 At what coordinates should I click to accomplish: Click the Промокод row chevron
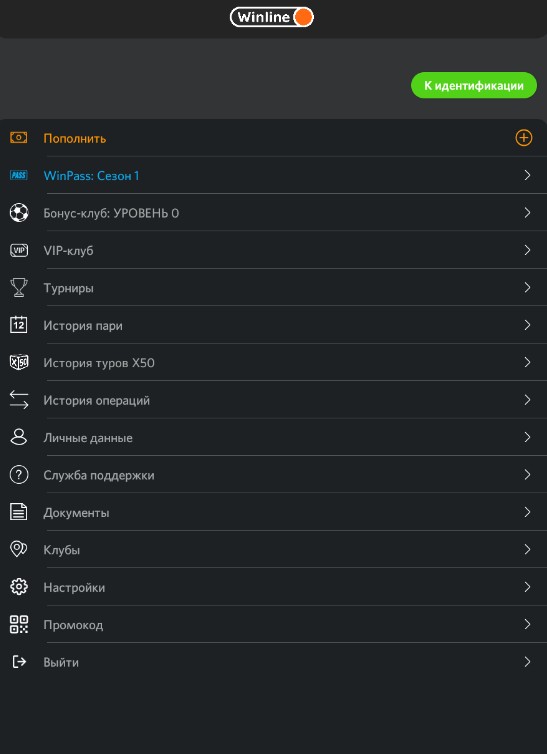point(527,624)
